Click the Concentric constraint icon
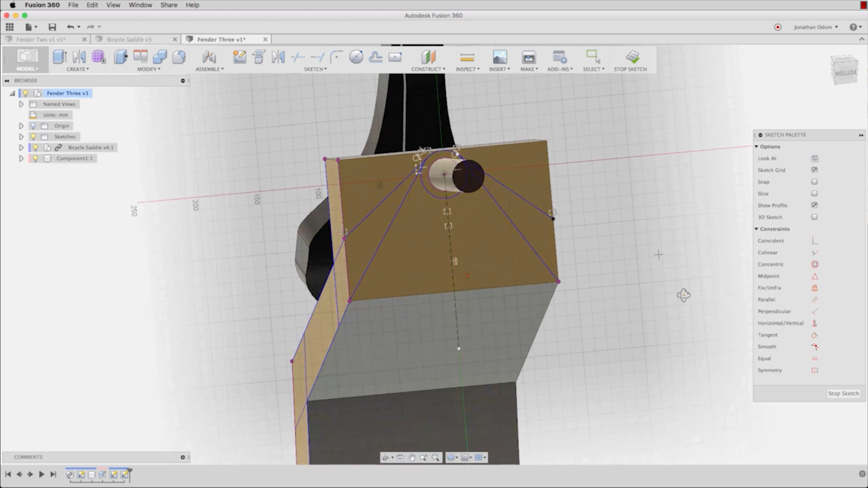The image size is (868, 488). [x=814, y=264]
